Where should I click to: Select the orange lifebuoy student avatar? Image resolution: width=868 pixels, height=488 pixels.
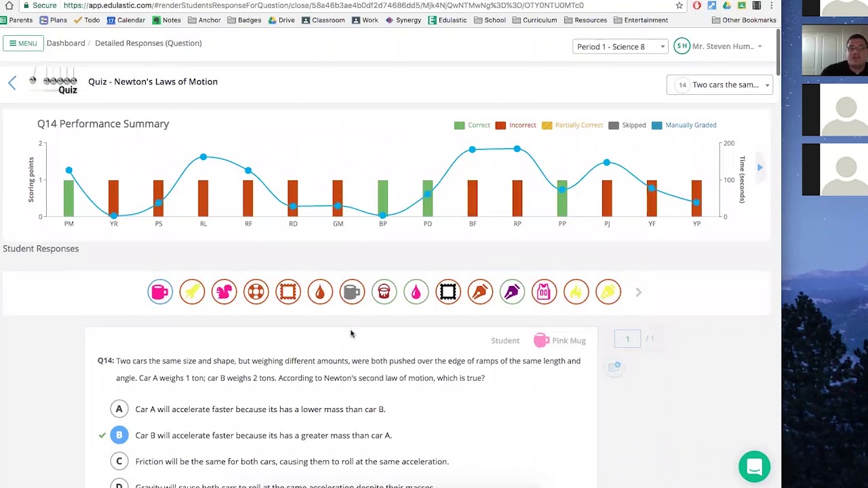tap(256, 291)
